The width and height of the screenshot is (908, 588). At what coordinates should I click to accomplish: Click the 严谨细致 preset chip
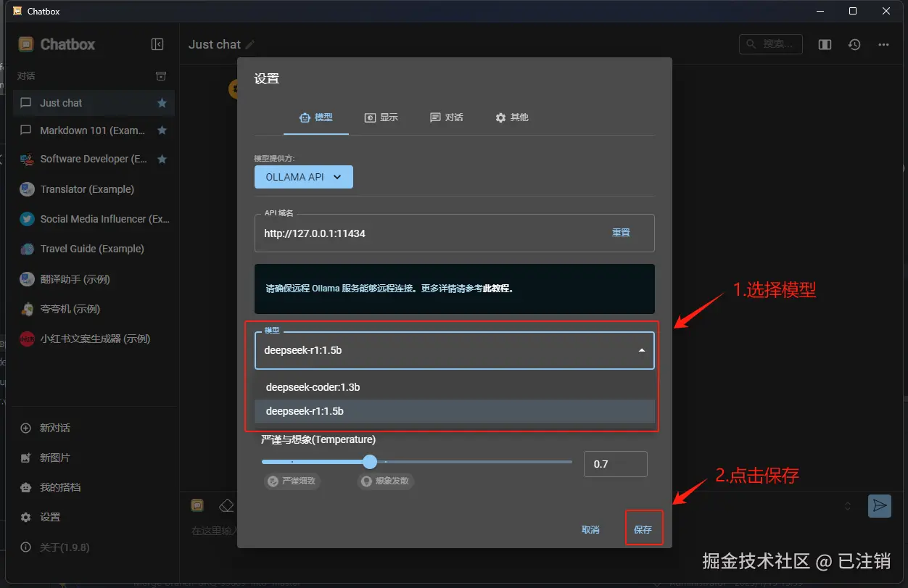292,481
